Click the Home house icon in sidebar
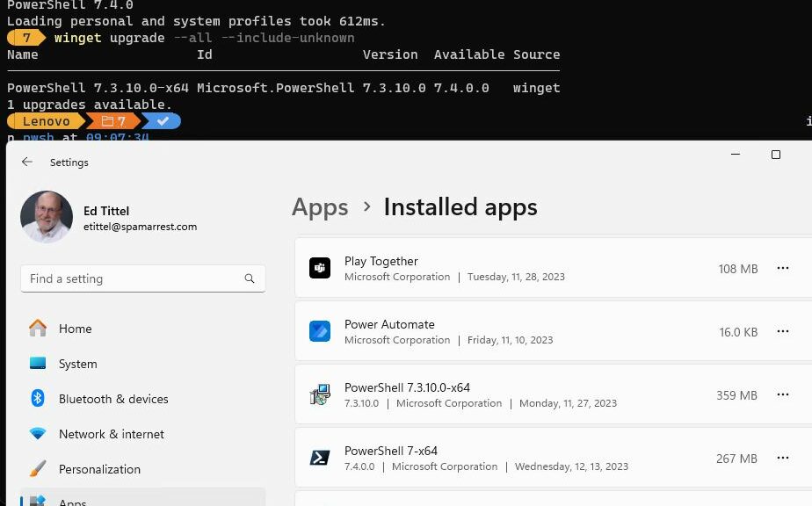812x506 pixels. coord(38,329)
